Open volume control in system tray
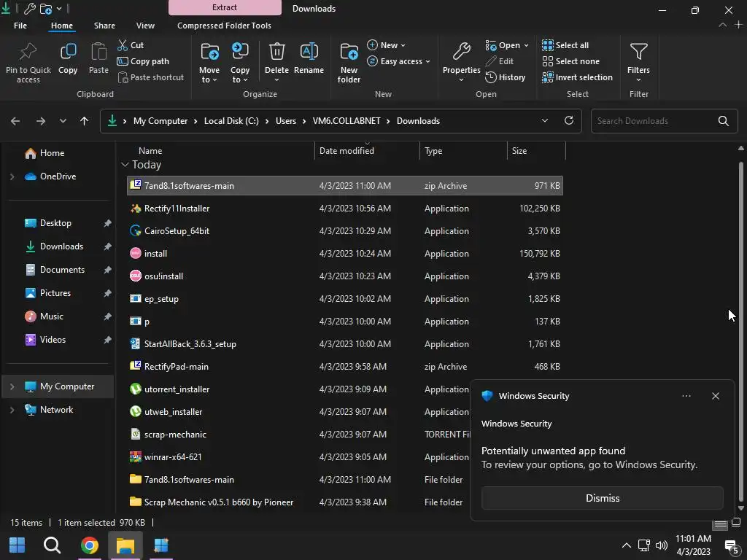The height and width of the screenshot is (560, 747). [661, 545]
